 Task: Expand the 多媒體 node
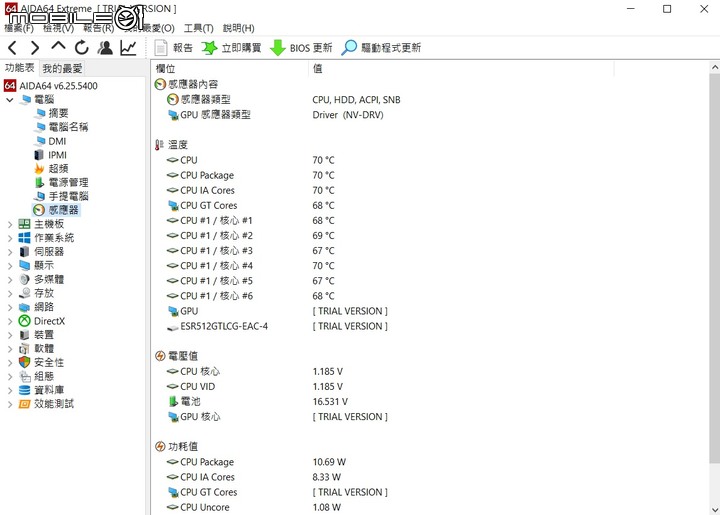pyautogui.click(x=10, y=279)
